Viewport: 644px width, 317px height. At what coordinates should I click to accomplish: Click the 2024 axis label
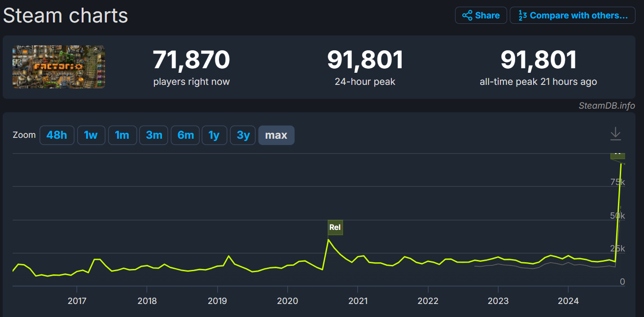click(568, 301)
